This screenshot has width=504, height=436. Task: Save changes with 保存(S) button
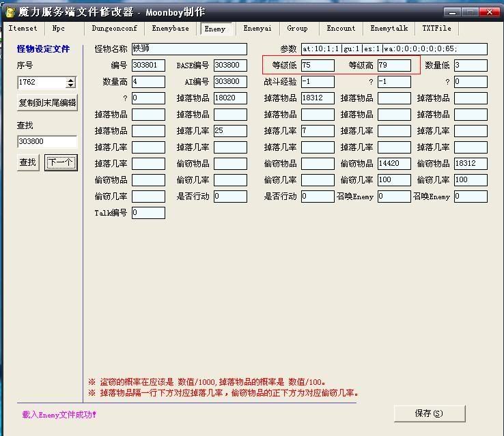point(429,413)
